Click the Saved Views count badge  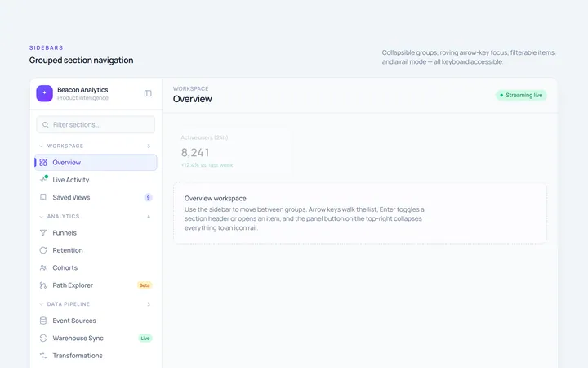(148, 198)
